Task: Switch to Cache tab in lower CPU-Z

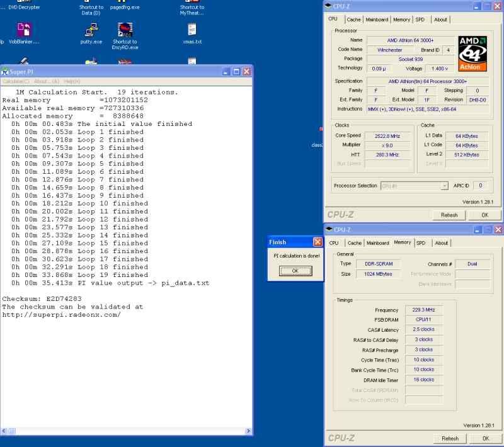Action: coord(354,243)
